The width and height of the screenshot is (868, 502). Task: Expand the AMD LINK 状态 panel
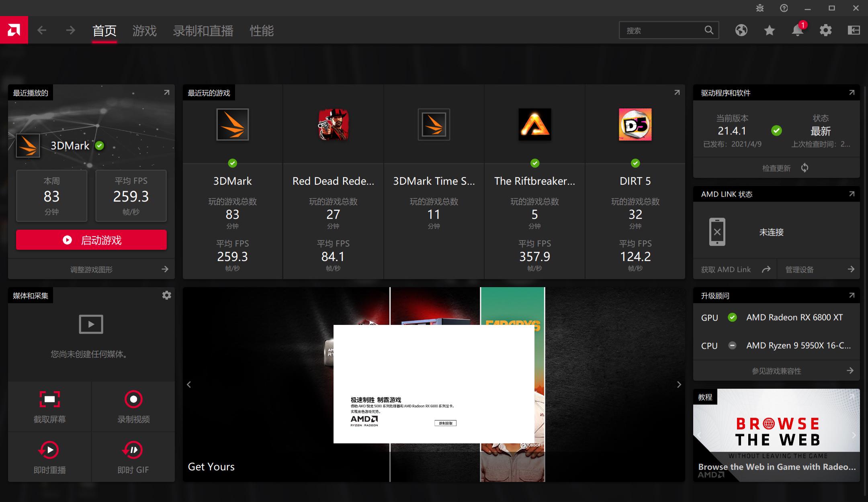(x=852, y=194)
